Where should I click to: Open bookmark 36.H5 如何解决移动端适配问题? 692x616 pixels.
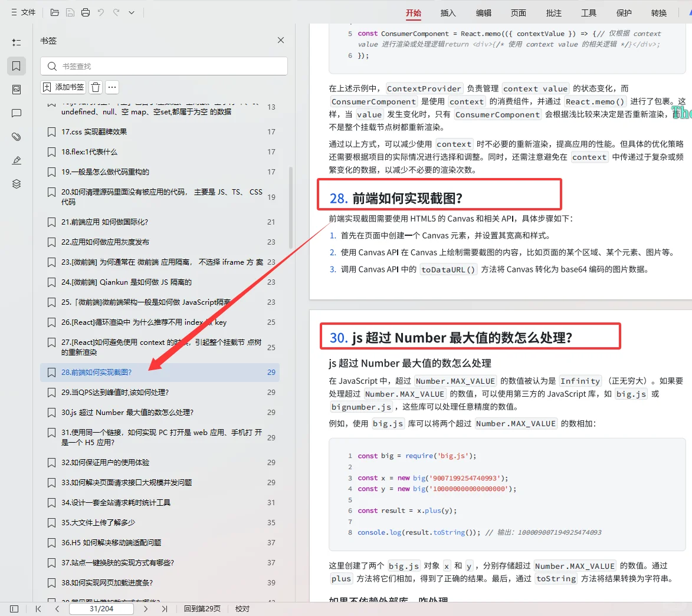coord(160,543)
